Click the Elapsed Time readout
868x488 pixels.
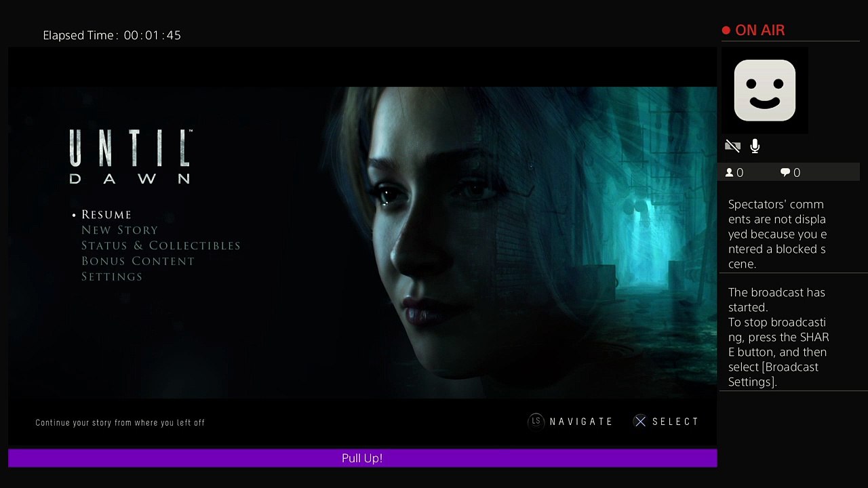coord(112,35)
